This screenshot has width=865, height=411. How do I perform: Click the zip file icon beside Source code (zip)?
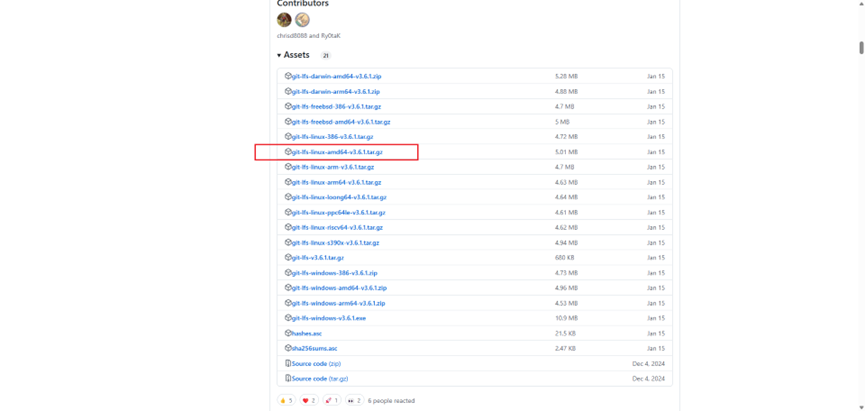[x=287, y=364]
